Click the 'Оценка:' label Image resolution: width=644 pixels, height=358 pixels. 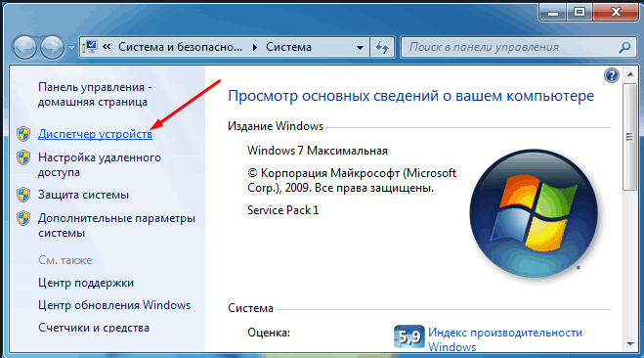point(269,333)
